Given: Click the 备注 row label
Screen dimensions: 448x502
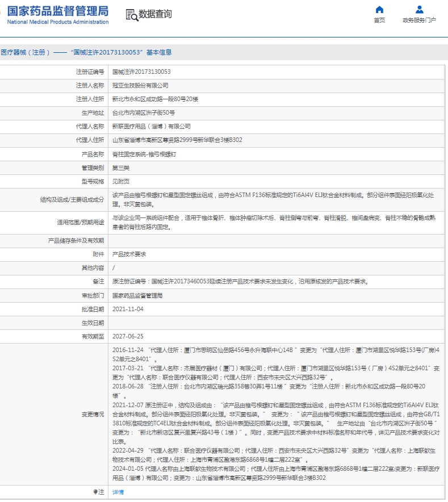Looking at the screenshot, I should (x=99, y=282).
